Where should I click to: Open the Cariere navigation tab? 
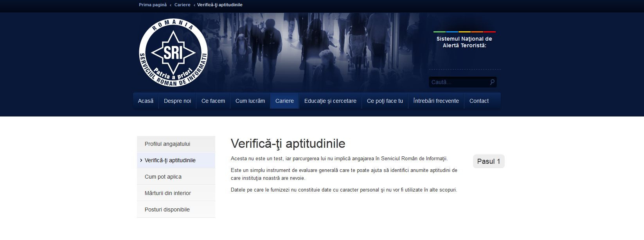click(x=284, y=101)
